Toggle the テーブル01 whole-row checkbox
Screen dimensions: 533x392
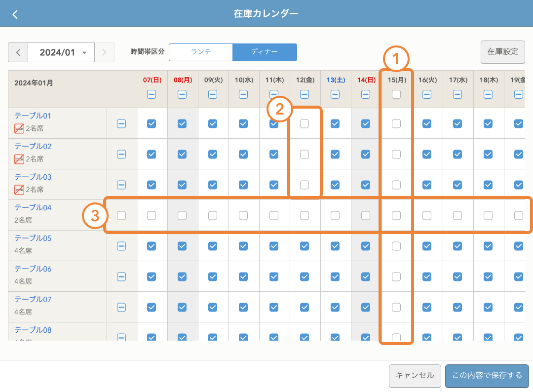[121, 124]
